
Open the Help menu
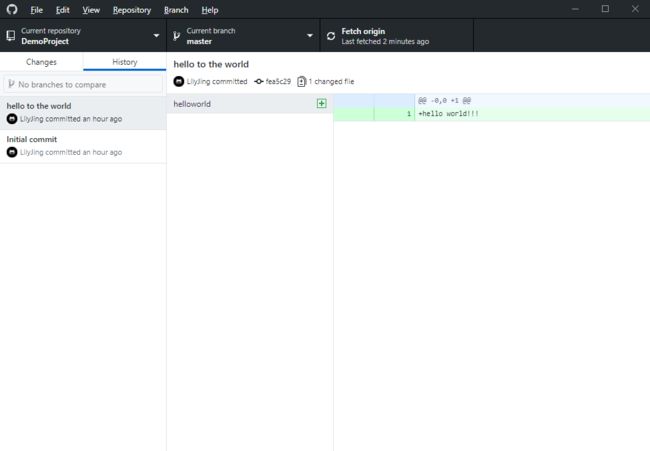[x=210, y=10]
